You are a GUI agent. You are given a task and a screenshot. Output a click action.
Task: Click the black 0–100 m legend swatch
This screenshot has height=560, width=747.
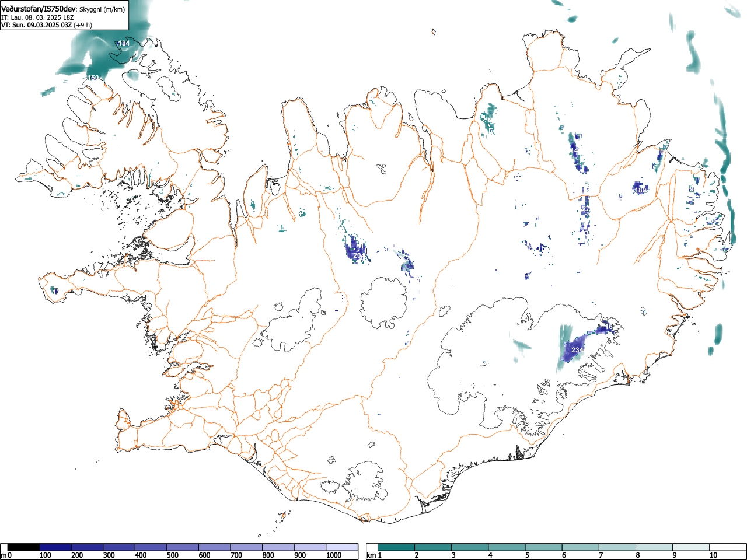[24, 547]
